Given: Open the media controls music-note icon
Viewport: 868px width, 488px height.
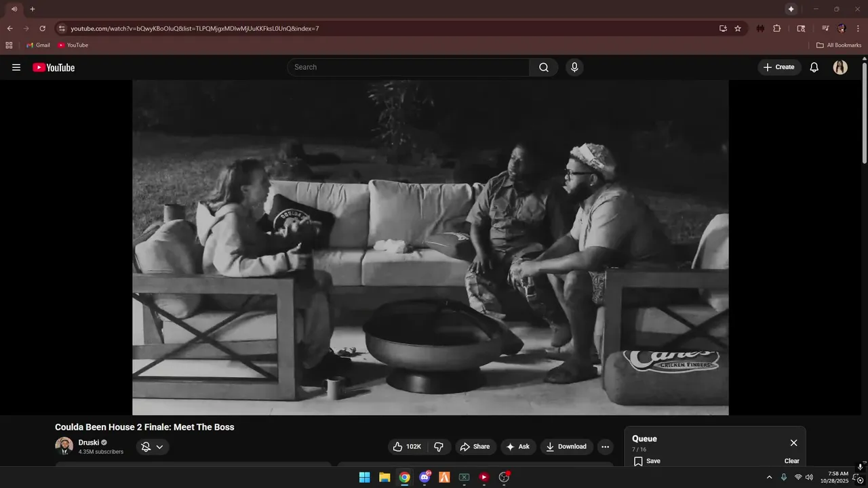Looking at the screenshot, I should pyautogui.click(x=825, y=28).
